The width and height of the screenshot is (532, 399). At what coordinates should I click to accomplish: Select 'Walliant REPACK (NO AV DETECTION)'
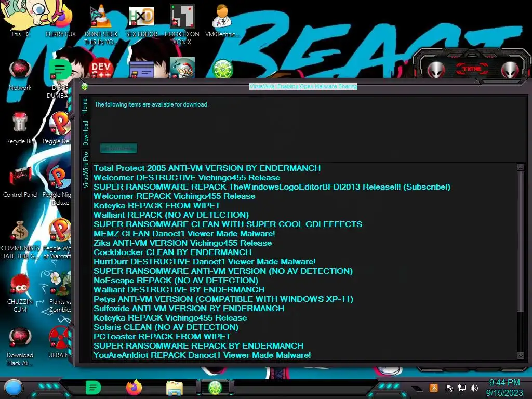point(171,215)
